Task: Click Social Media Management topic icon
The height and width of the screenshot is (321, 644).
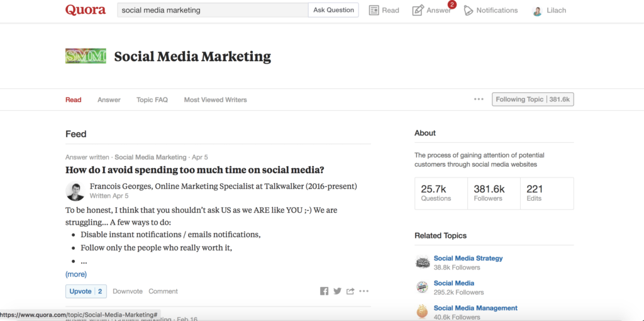Action: click(x=423, y=312)
